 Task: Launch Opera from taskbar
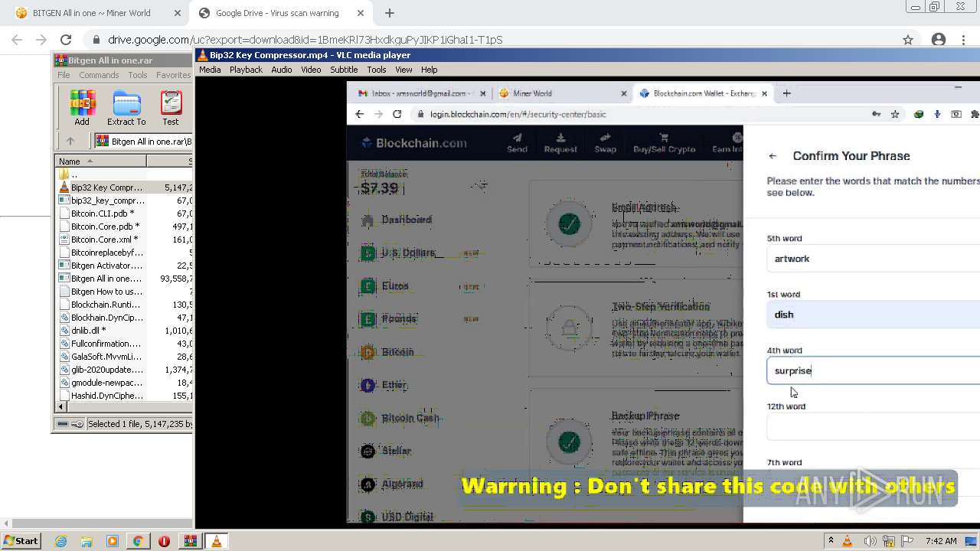tap(164, 541)
